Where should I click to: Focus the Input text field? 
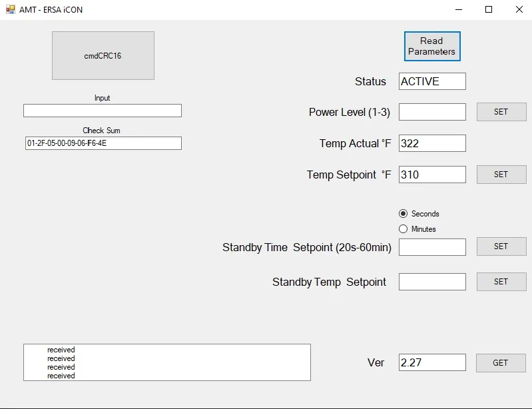(103, 111)
